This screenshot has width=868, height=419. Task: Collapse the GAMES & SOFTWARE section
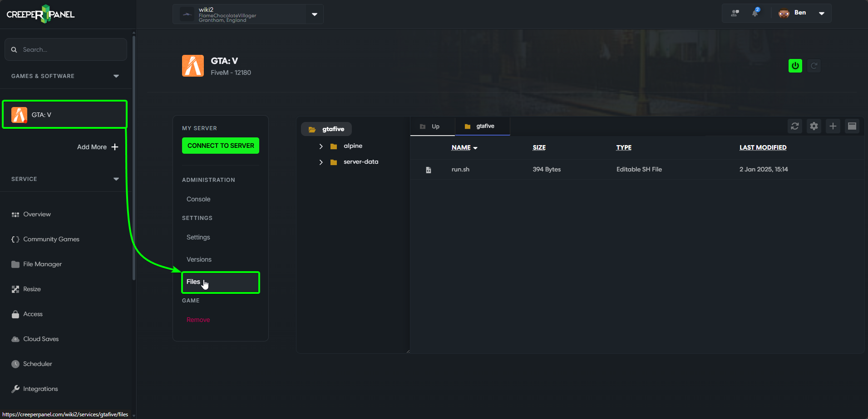pyautogui.click(x=116, y=76)
